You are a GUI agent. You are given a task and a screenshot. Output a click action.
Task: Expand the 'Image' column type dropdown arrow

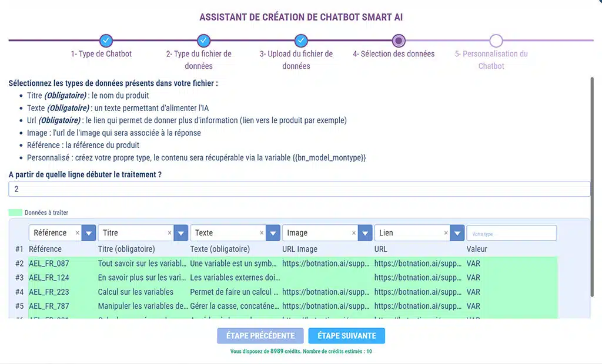point(364,233)
